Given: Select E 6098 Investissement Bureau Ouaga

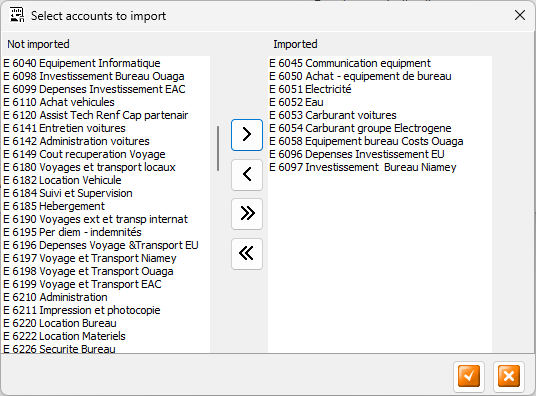Looking at the screenshot, I should coord(106,76).
